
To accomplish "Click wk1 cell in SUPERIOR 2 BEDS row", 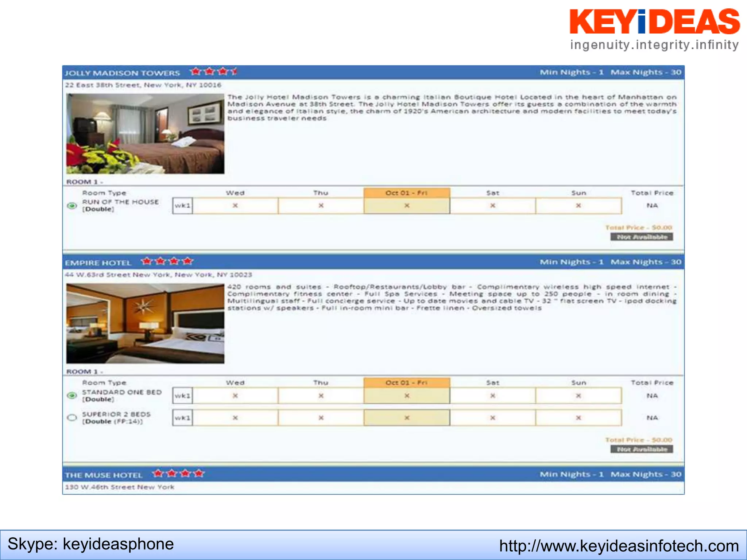I will [182, 417].
